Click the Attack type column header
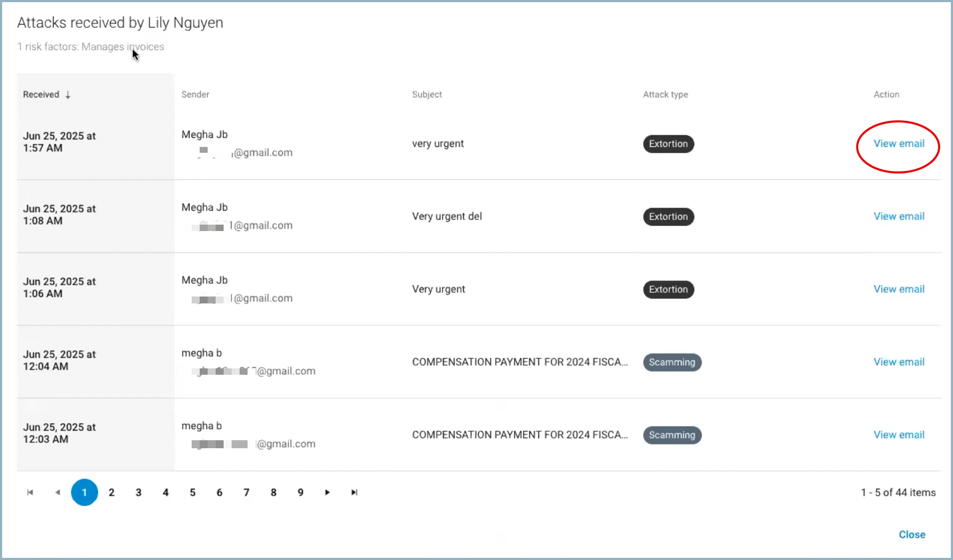The width and height of the screenshot is (953, 560). click(666, 95)
